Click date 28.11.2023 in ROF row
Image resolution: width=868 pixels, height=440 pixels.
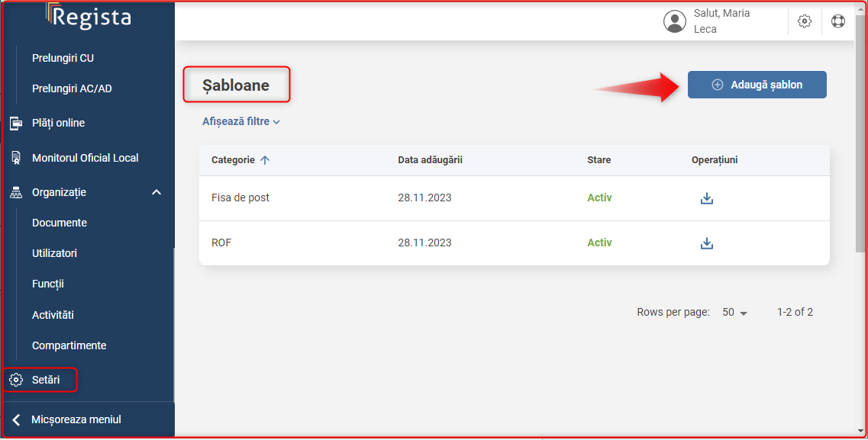(x=424, y=242)
